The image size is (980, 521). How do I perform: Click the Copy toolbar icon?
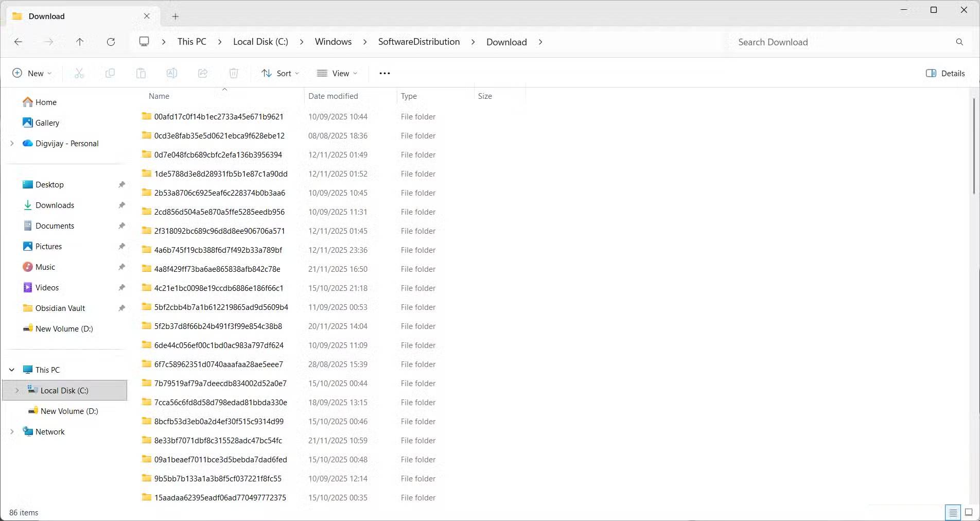pos(110,73)
